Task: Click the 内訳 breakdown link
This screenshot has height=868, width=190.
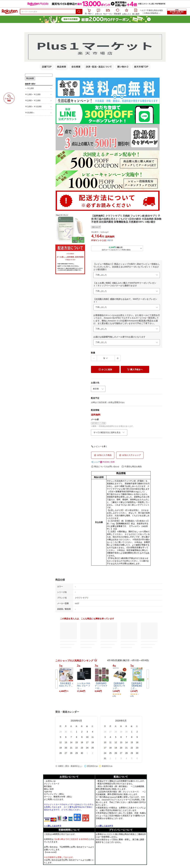Action: point(109,240)
